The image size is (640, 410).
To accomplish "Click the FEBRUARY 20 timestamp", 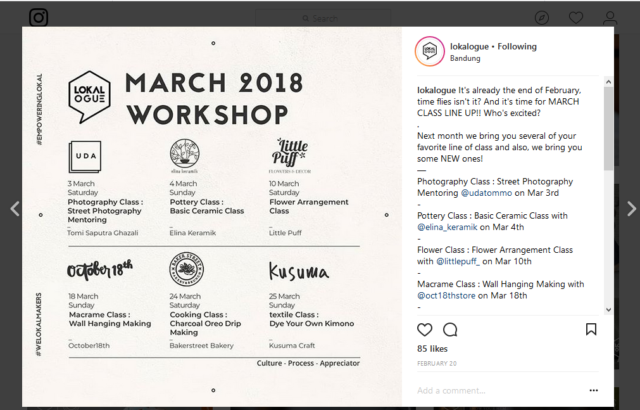I will point(437,363).
